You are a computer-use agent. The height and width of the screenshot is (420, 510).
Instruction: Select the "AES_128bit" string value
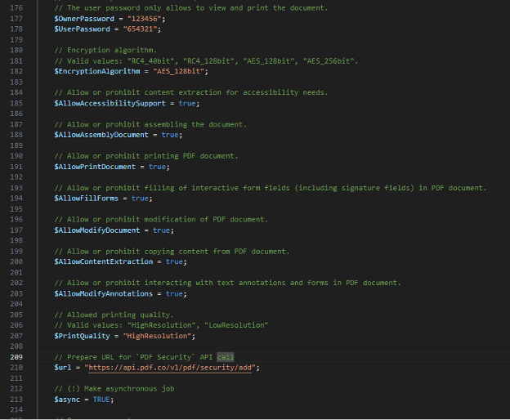pos(178,71)
